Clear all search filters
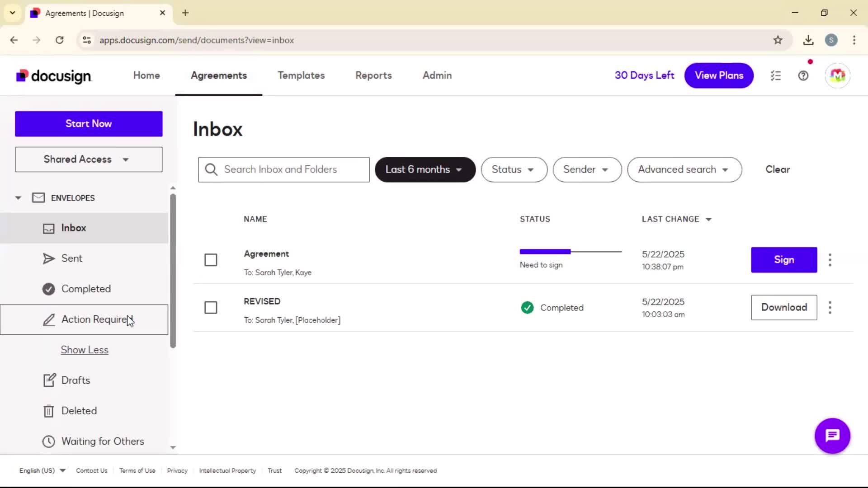This screenshot has width=868, height=488. 778,169
